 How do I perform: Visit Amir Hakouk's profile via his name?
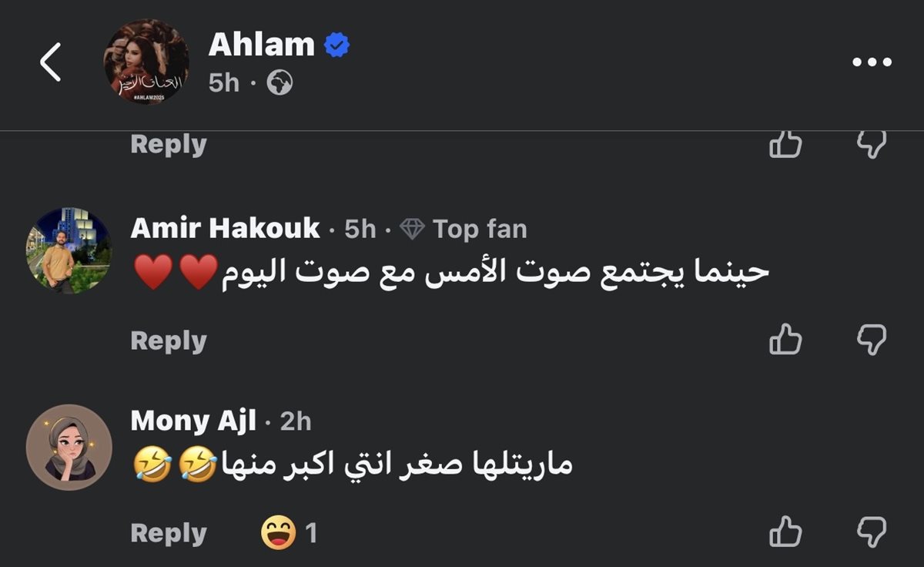click(225, 228)
